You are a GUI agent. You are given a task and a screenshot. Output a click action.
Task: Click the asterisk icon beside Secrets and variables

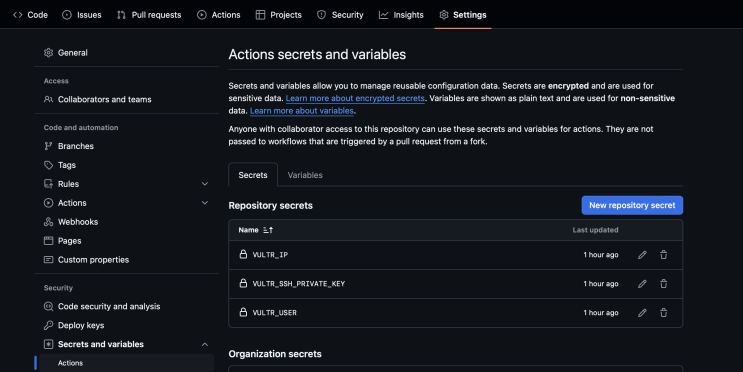pos(48,345)
